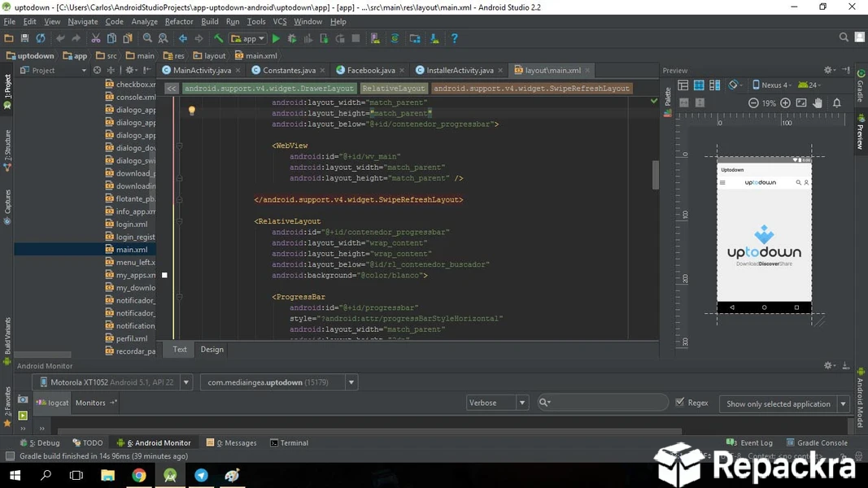Open the Gradle Console tool window

(x=817, y=442)
